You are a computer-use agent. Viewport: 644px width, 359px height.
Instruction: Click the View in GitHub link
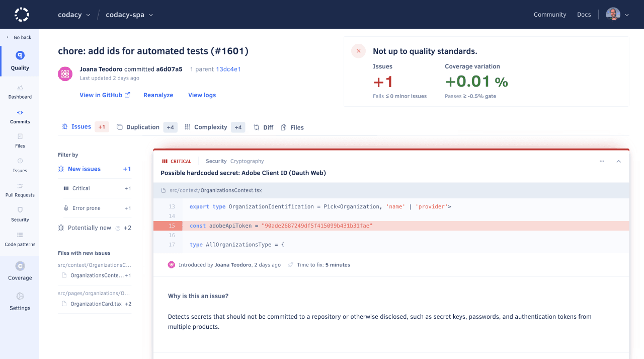click(x=105, y=95)
